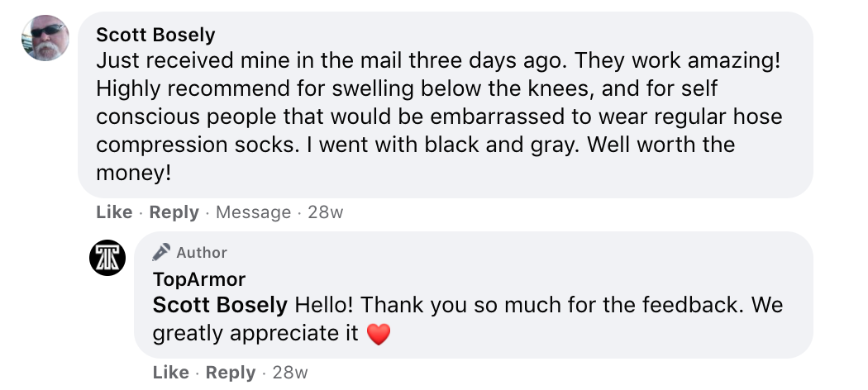The height and width of the screenshot is (390, 868).
Task: Click the pen icon beside Author
Action: click(x=162, y=252)
